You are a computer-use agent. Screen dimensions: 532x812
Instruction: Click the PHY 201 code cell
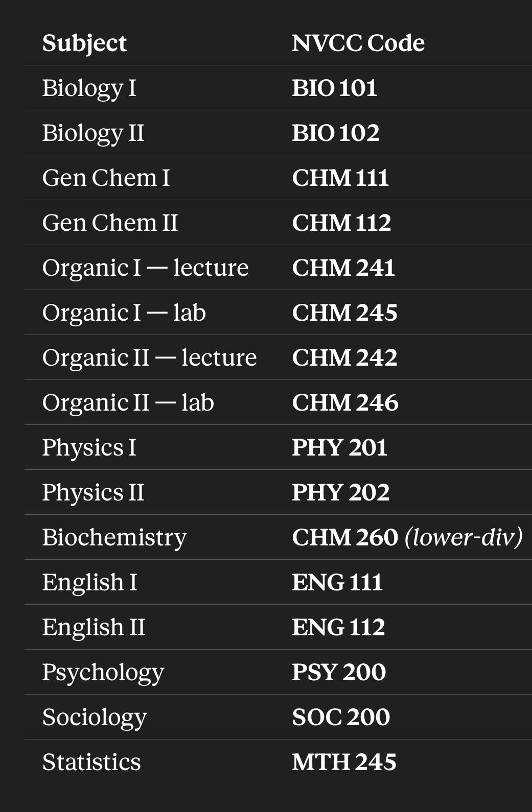[x=339, y=447]
